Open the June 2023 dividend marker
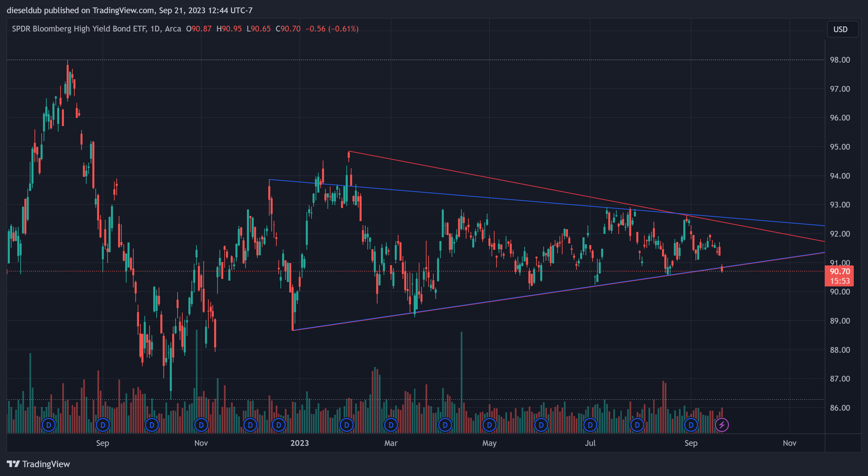The image size is (868, 476). pos(541,425)
